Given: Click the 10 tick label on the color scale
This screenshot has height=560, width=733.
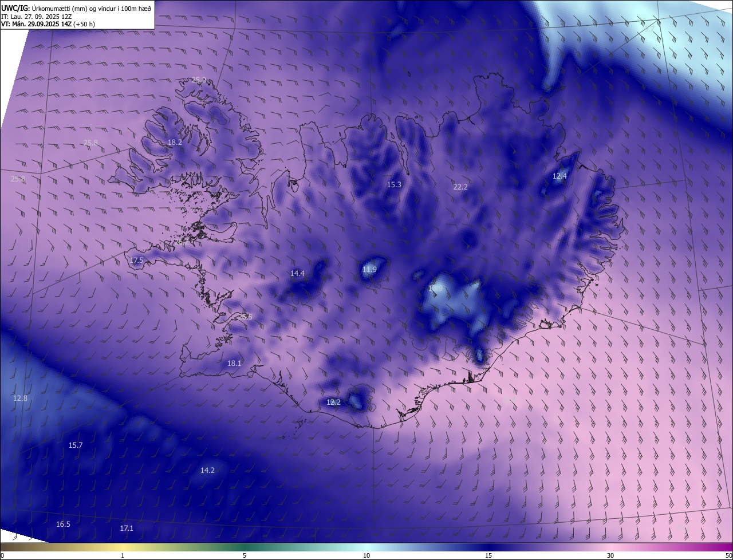Looking at the screenshot, I should [x=366, y=555].
